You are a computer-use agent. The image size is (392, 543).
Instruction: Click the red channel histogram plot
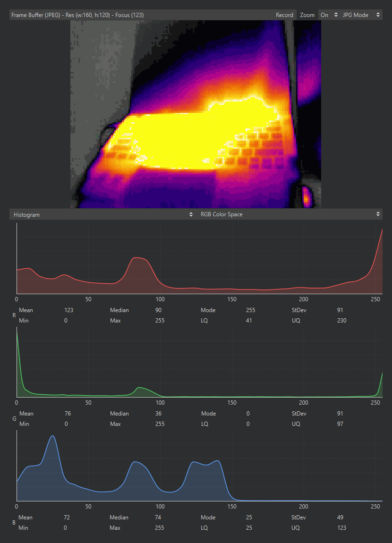(x=199, y=258)
